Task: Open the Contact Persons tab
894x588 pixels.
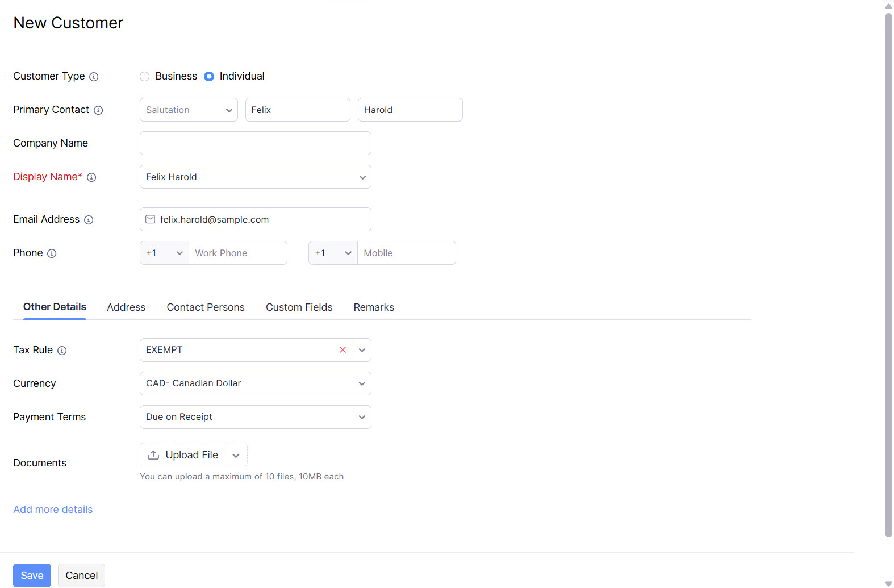Action: tap(206, 307)
